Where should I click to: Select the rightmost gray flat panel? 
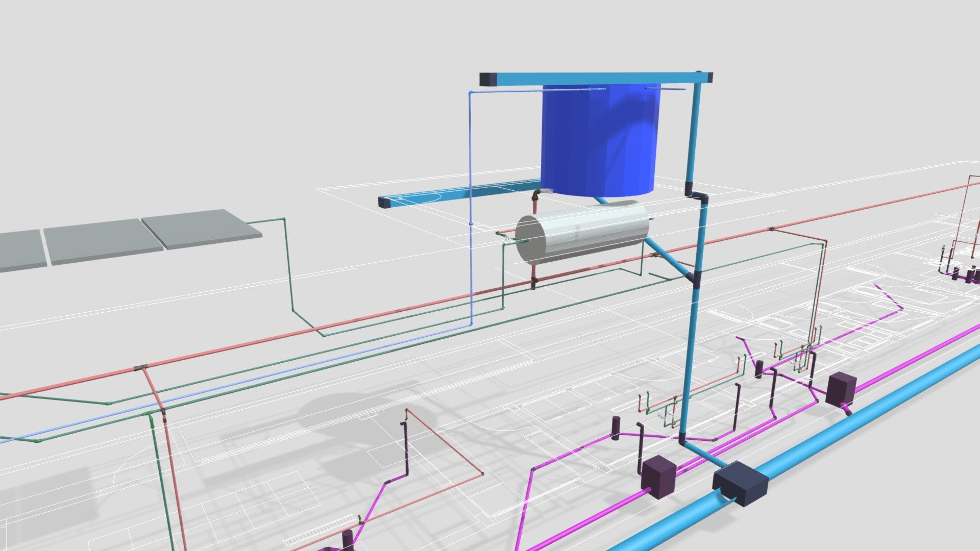point(202,229)
